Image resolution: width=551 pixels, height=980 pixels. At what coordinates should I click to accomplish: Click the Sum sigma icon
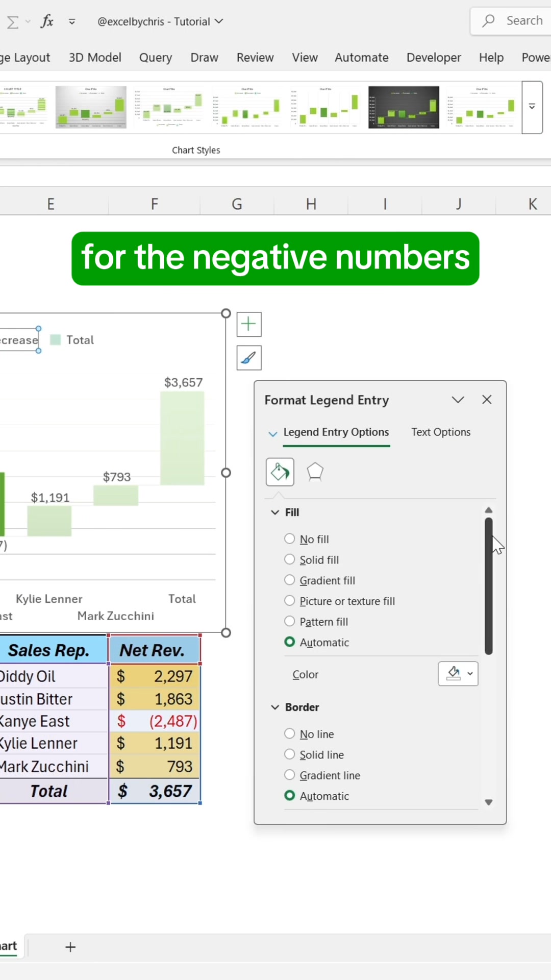click(13, 22)
